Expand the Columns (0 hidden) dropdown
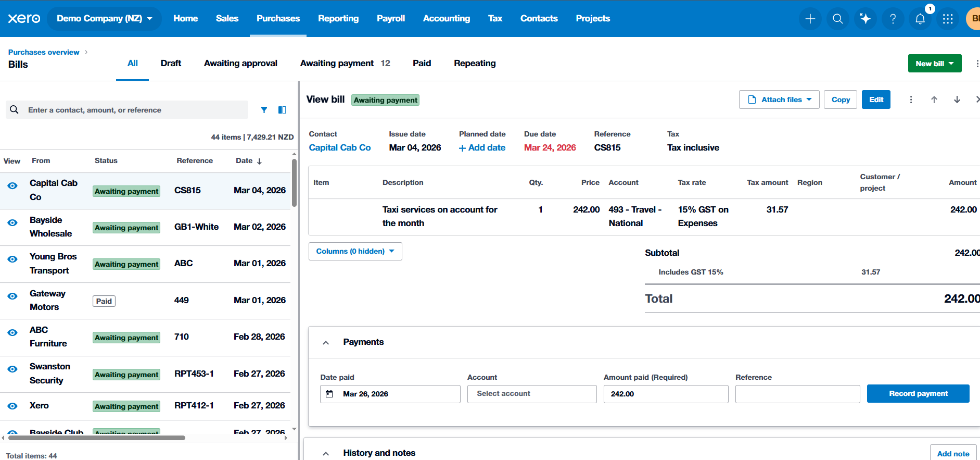 click(x=355, y=251)
